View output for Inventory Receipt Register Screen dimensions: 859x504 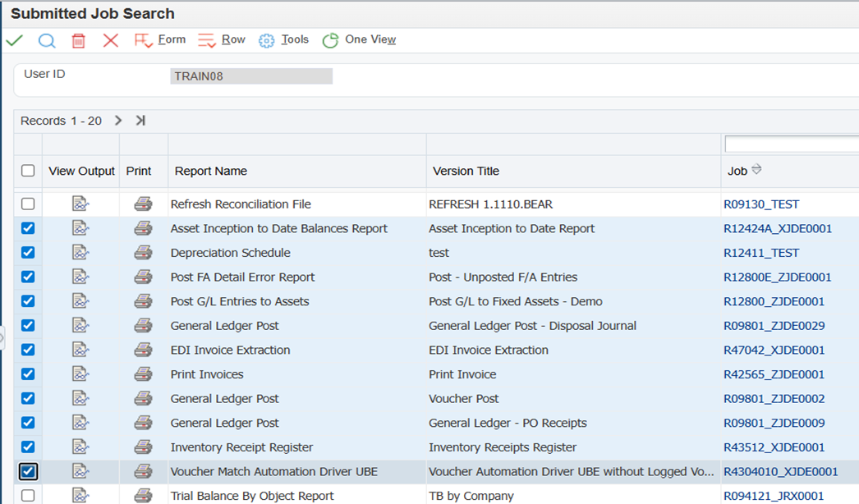click(80, 447)
